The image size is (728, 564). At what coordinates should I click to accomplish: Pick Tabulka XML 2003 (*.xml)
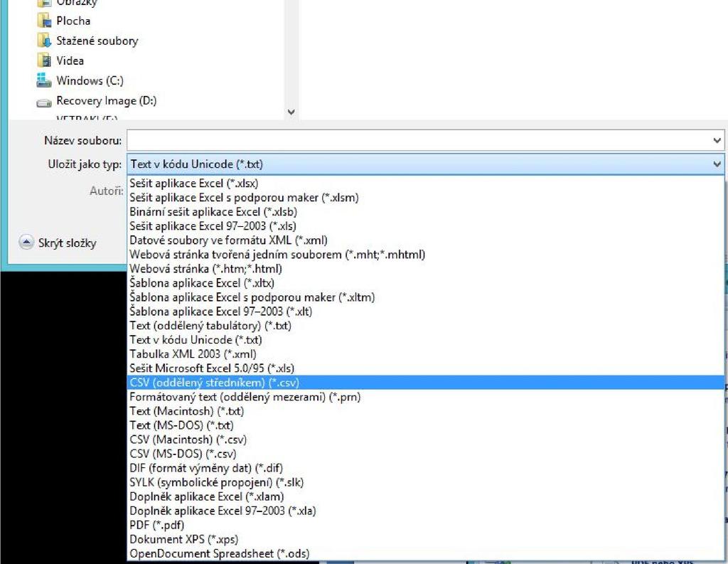coord(425,354)
